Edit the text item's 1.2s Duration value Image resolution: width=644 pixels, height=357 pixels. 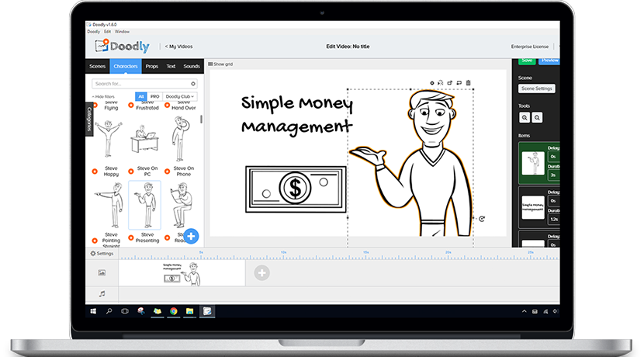(x=554, y=220)
